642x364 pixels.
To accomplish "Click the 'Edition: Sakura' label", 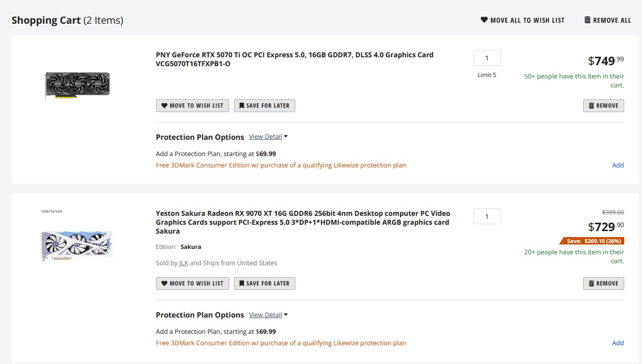I will [178, 247].
